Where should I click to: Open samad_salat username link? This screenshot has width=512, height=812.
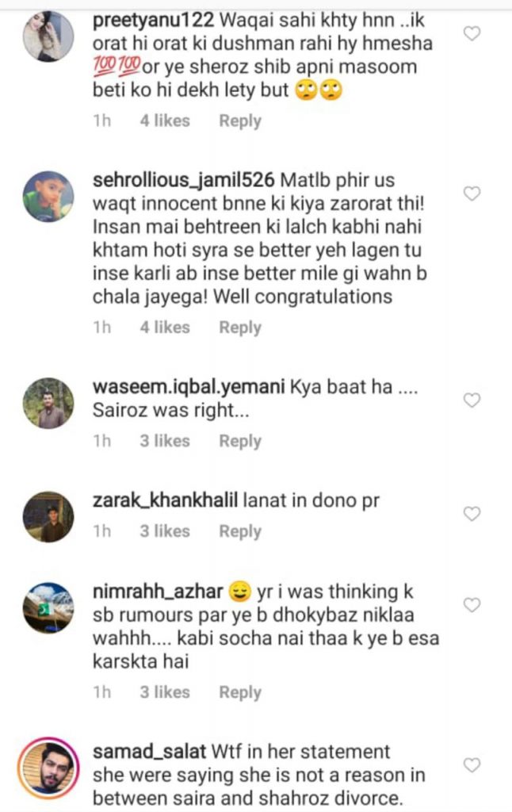(150, 752)
